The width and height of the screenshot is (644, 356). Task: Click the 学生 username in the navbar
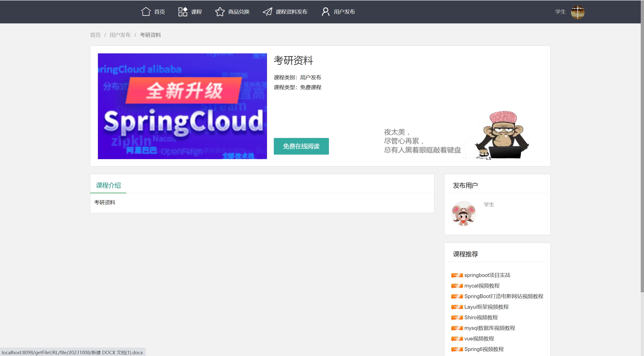(560, 12)
